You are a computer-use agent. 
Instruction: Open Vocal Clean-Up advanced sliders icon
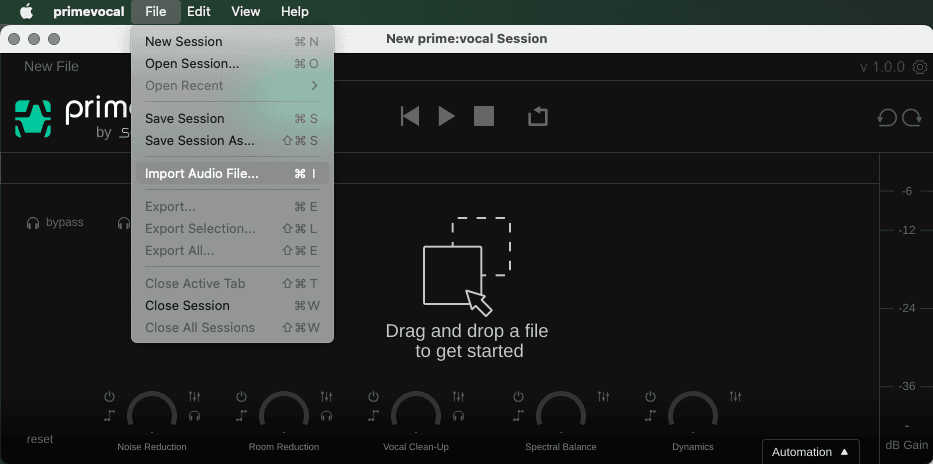point(458,396)
